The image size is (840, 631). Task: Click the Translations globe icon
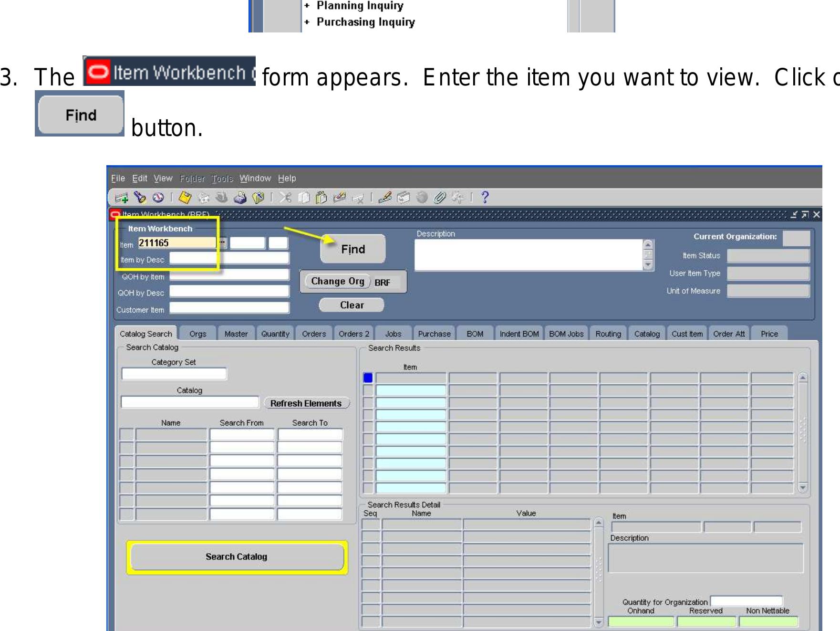[x=422, y=197]
